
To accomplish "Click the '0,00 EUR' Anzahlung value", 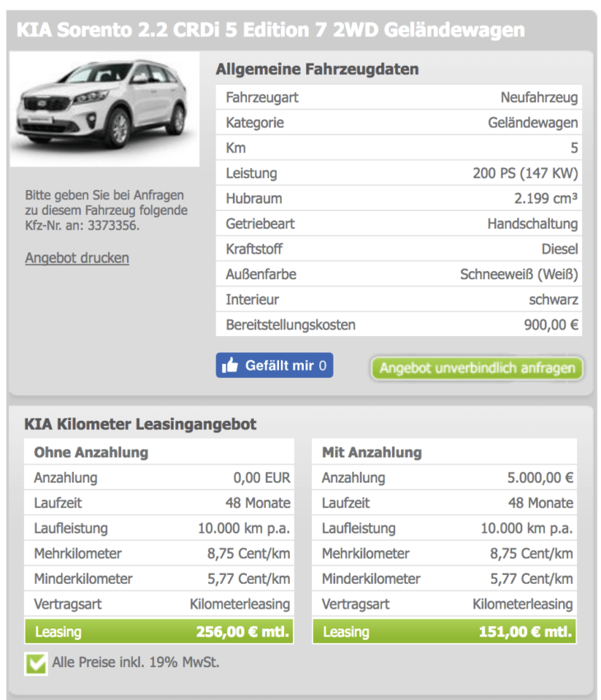I will point(262,478).
